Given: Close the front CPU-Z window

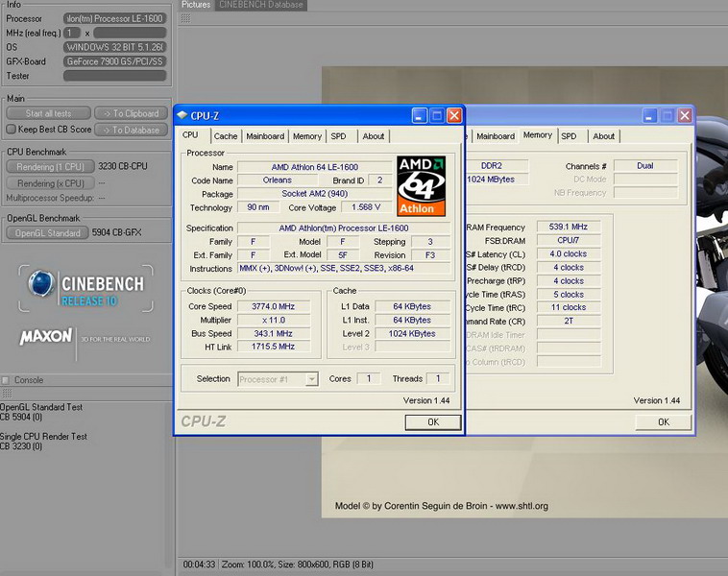Looking at the screenshot, I should [x=454, y=115].
